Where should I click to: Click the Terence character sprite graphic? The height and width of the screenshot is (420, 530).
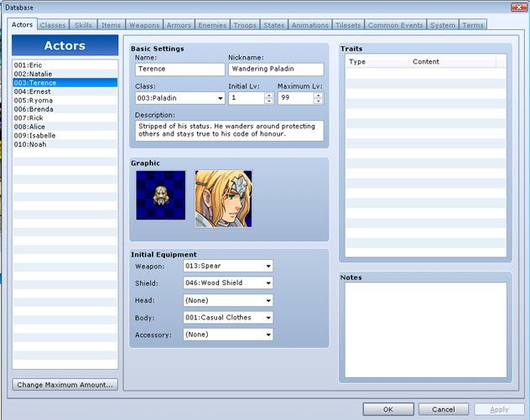[x=160, y=195]
